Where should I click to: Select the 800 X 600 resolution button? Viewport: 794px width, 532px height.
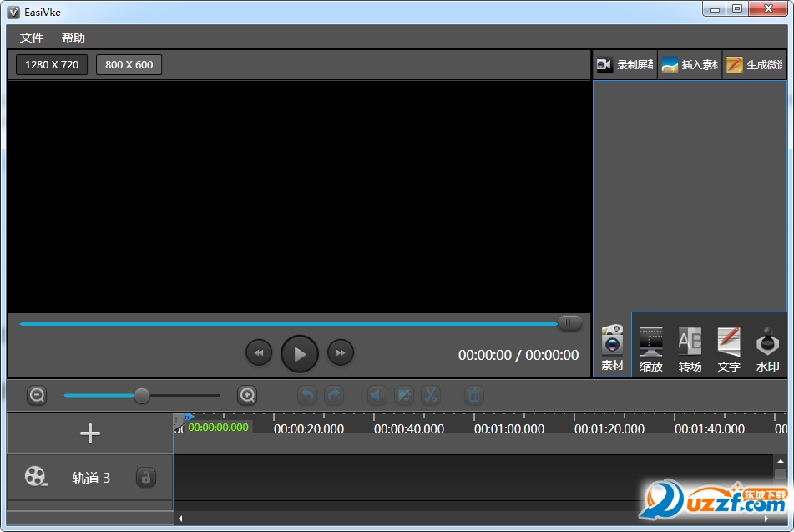pos(129,65)
